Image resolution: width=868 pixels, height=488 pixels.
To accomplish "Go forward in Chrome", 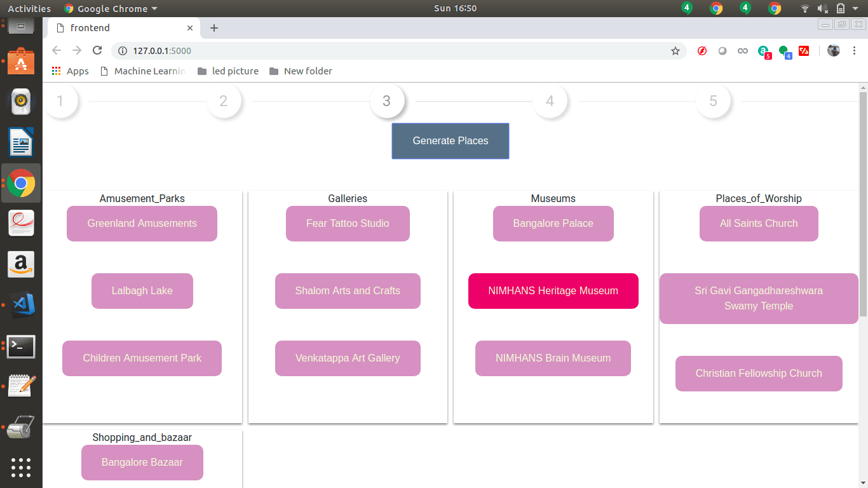I will coord(77,51).
